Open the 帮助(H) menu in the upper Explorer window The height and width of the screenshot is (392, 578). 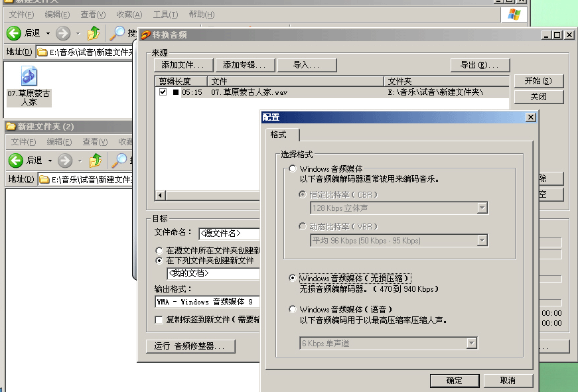pyautogui.click(x=202, y=15)
